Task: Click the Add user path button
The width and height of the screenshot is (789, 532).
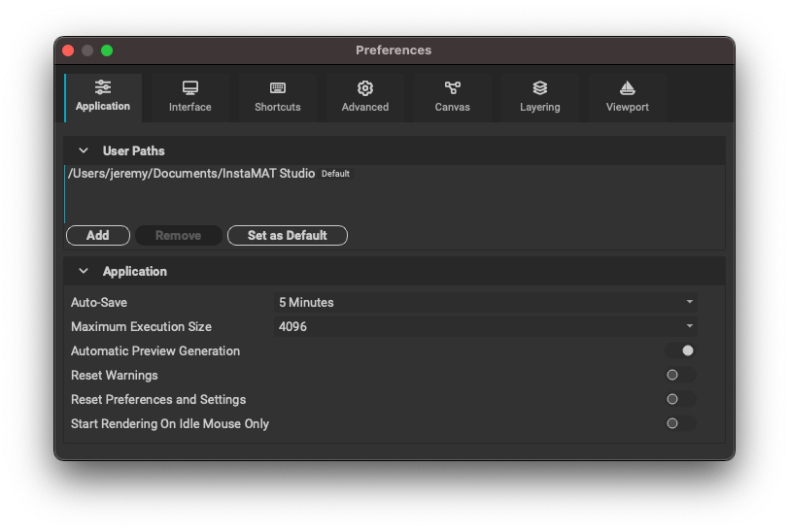Action: click(98, 235)
